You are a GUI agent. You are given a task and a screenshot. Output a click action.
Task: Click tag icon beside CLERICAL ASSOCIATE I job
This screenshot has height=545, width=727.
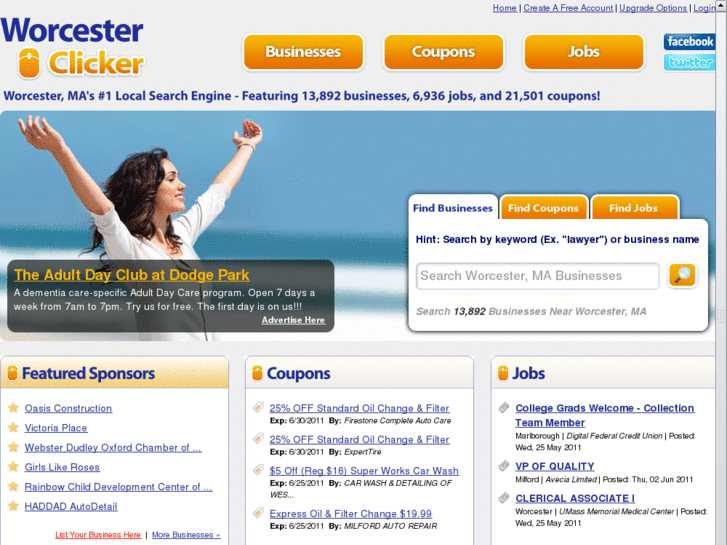tap(504, 498)
